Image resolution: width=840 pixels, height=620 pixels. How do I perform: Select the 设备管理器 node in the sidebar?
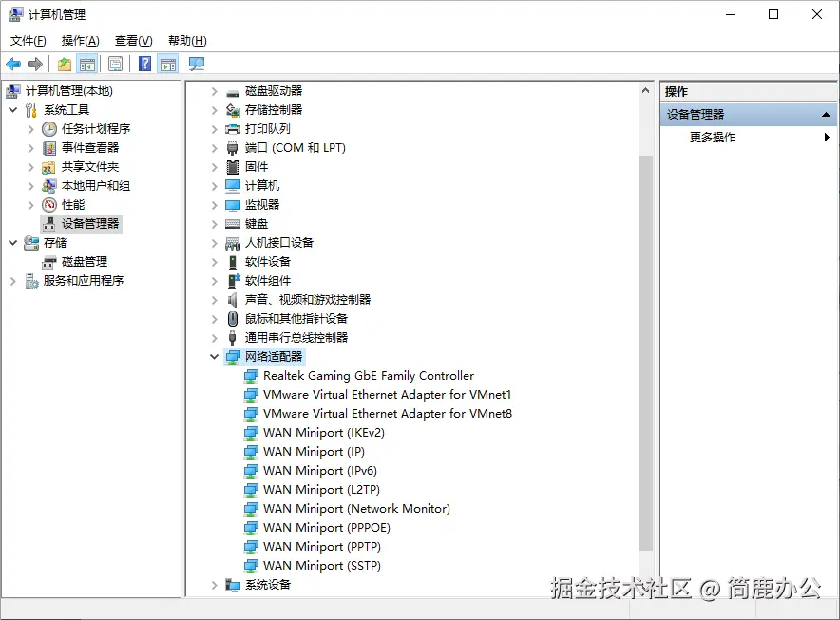[x=90, y=223]
